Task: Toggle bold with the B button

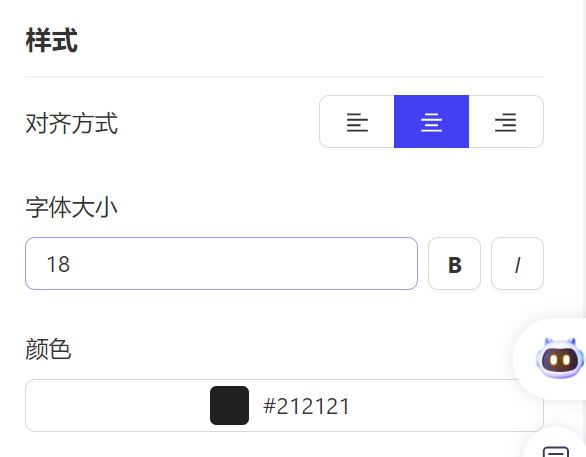Action: 454,264
